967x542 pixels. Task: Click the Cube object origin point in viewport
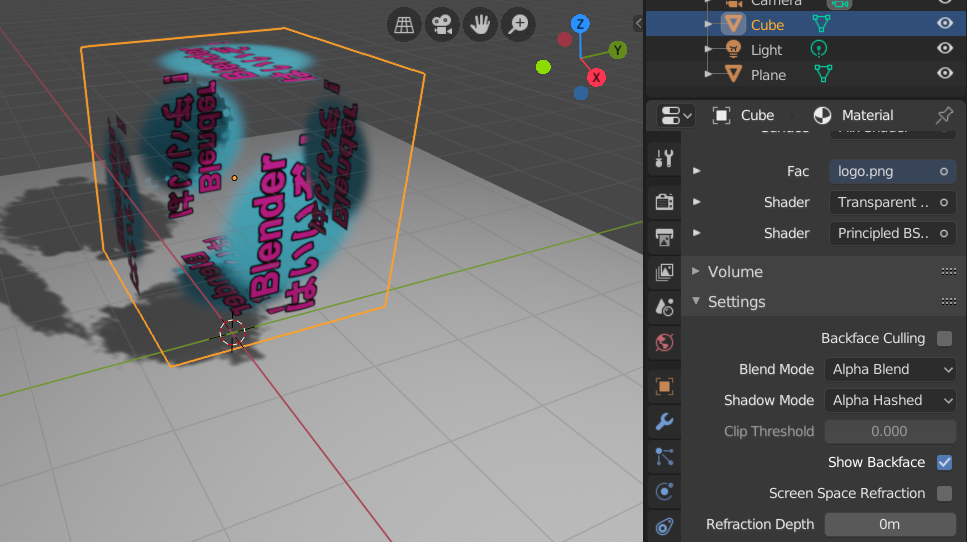234,178
